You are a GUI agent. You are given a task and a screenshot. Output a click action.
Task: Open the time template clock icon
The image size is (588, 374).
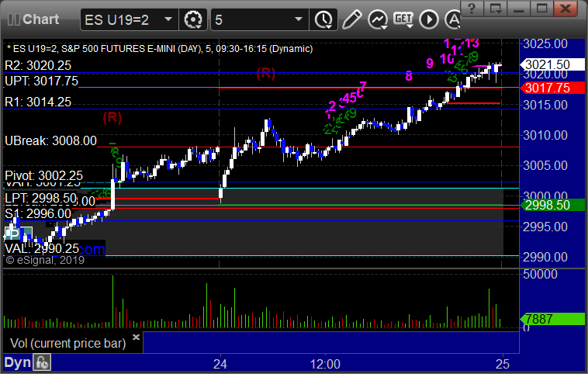323,19
